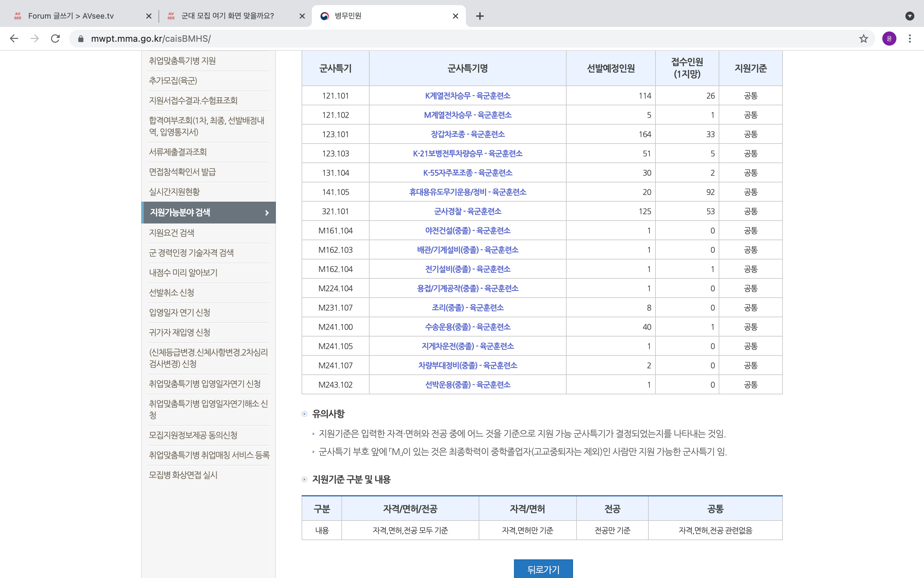Open 지원요건 검색 in sidebar
The height and width of the screenshot is (578, 924).
(171, 233)
